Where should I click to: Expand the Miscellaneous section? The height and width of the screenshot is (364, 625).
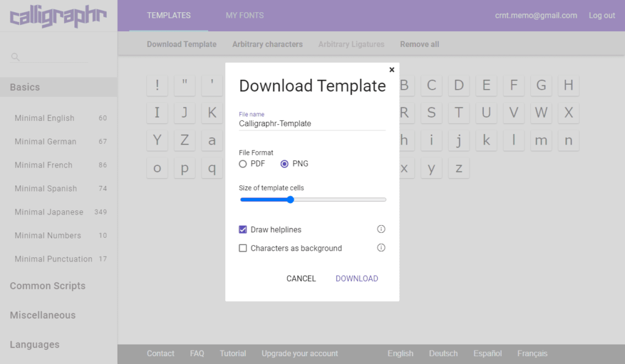tap(43, 315)
